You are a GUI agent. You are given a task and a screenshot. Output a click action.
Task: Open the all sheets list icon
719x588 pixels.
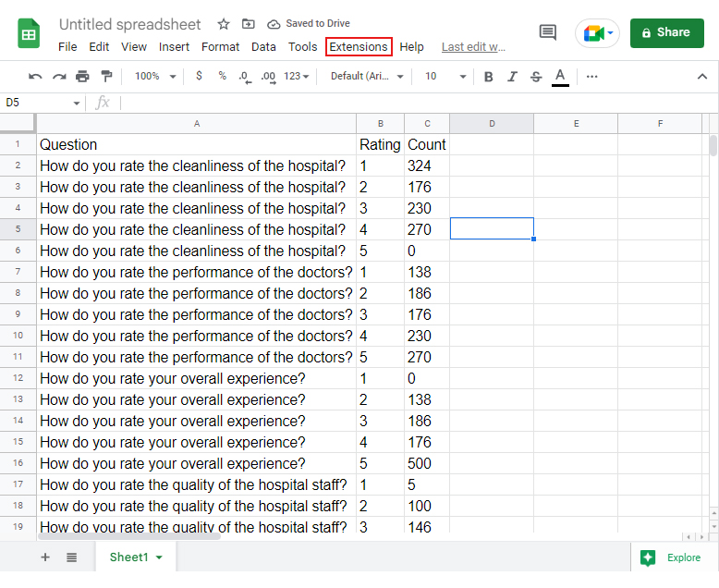click(71, 557)
